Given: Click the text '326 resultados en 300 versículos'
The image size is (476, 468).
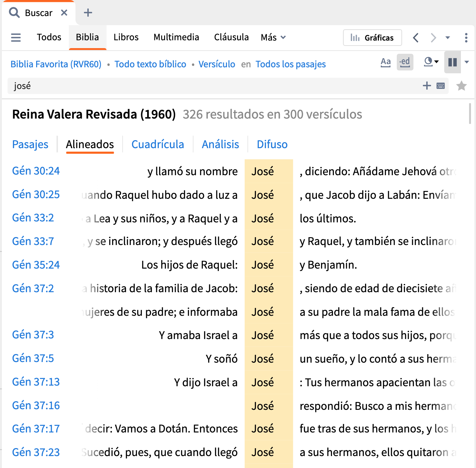Looking at the screenshot, I should [x=272, y=114].
